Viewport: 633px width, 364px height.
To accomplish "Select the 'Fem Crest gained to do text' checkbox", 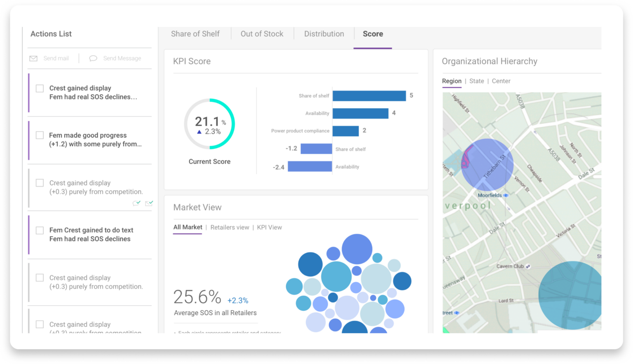I will pyautogui.click(x=40, y=230).
